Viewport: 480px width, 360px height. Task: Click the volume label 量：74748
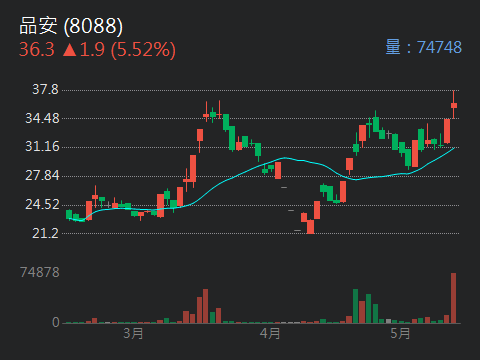[423, 47]
